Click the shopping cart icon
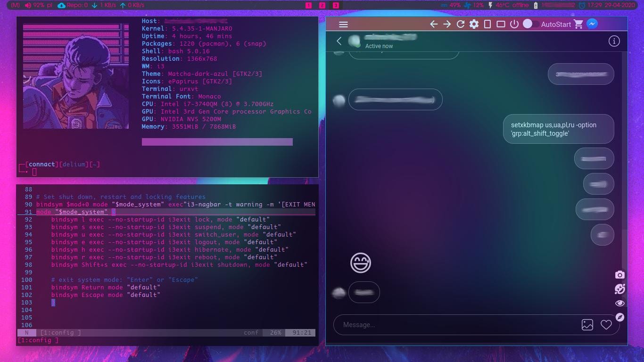Screen dimensions: 644x362 click(x=578, y=24)
